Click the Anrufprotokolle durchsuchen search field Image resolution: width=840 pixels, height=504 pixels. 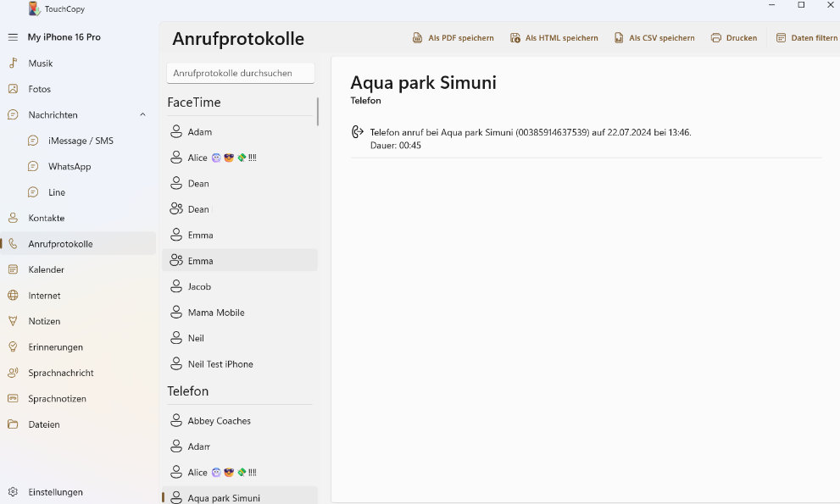click(240, 74)
